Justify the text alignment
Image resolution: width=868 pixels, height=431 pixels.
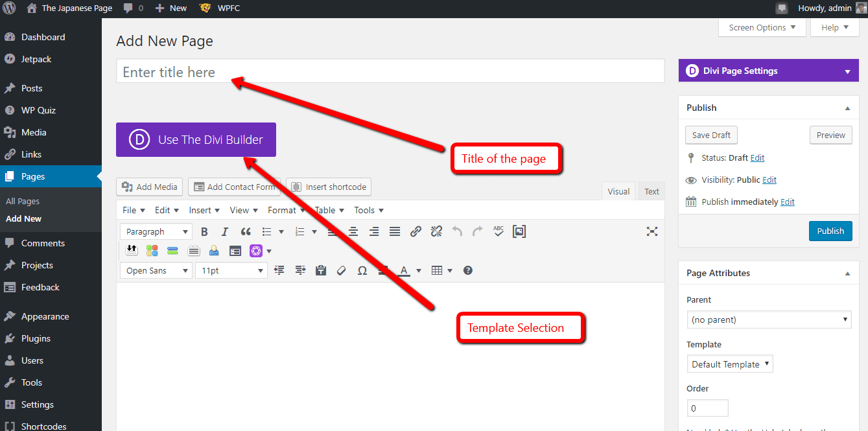coord(395,231)
